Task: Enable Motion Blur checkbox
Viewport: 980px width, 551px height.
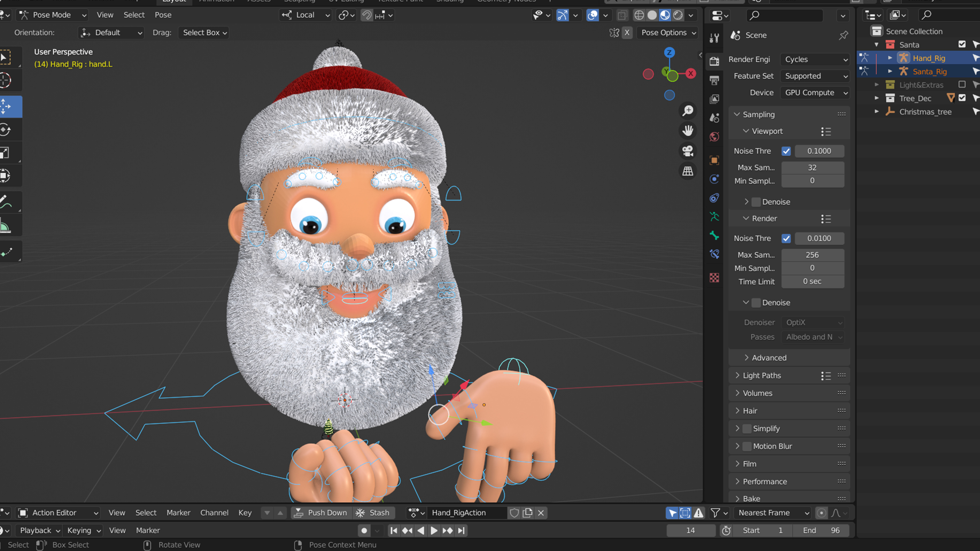Action: click(747, 446)
